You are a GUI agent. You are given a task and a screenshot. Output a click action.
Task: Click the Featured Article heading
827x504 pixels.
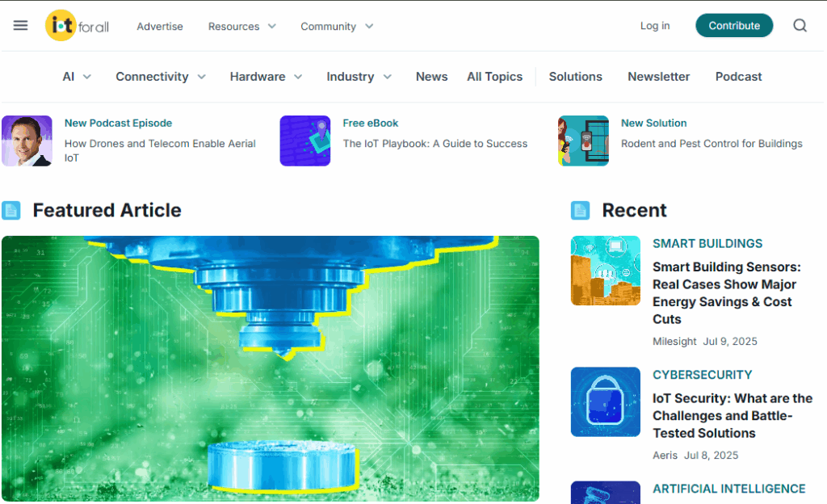click(x=107, y=210)
